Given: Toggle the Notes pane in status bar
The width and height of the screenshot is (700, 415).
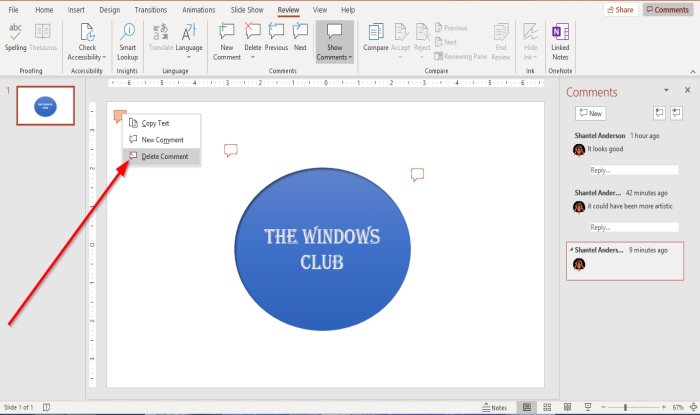Looking at the screenshot, I should (x=494, y=408).
